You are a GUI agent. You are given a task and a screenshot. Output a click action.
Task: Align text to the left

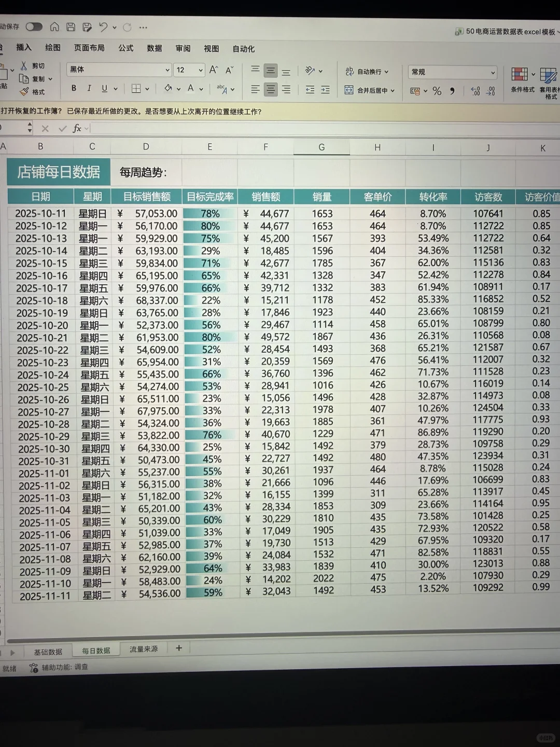click(255, 89)
